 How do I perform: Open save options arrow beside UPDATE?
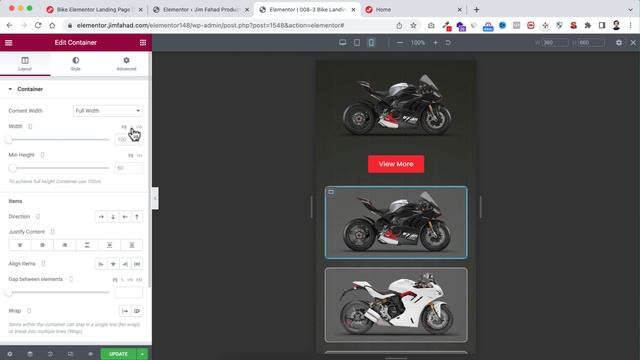tap(142, 354)
